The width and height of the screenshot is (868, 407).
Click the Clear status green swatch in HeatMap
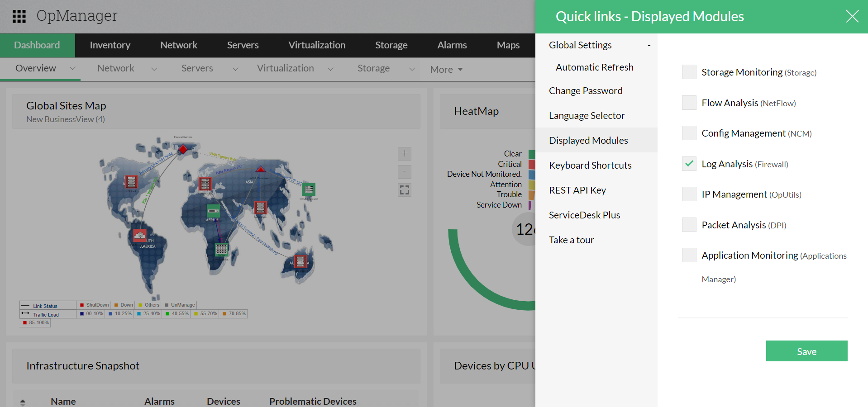tap(532, 154)
